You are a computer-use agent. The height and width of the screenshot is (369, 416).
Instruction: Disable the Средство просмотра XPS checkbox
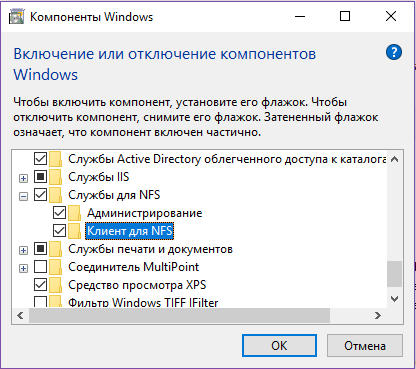(x=40, y=285)
